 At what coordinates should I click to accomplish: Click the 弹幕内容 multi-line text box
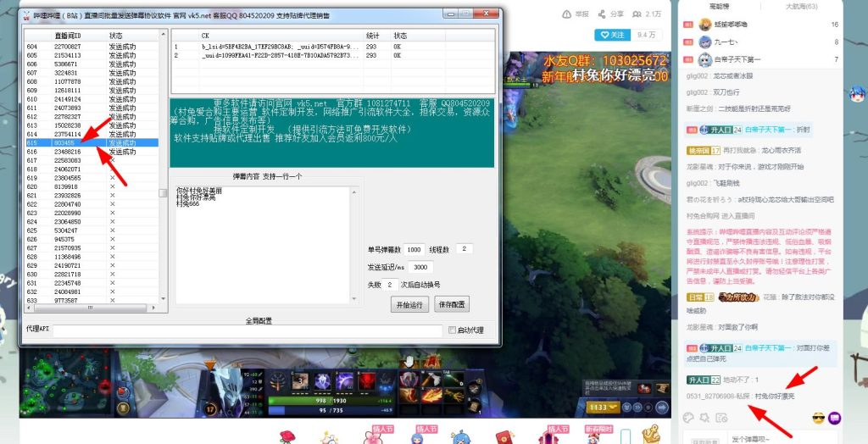tap(263, 245)
